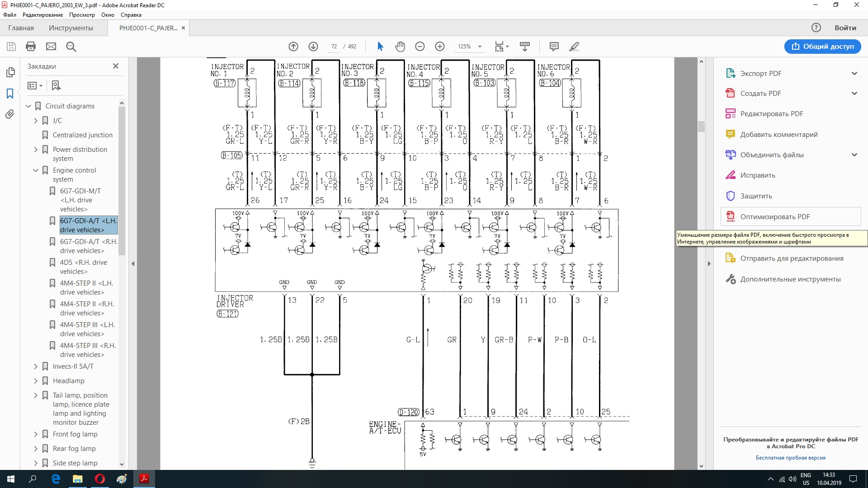The height and width of the screenshot is (488, 868).
Task: Click the Highlight text pen icon
Action: (574, 47)
